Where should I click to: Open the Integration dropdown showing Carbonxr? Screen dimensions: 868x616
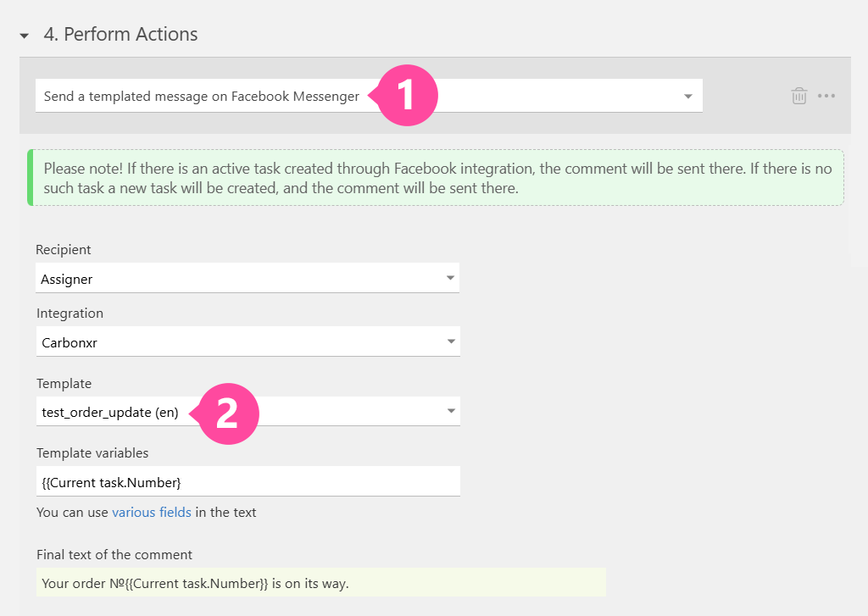pyautogui.click(x=248, y=341)
